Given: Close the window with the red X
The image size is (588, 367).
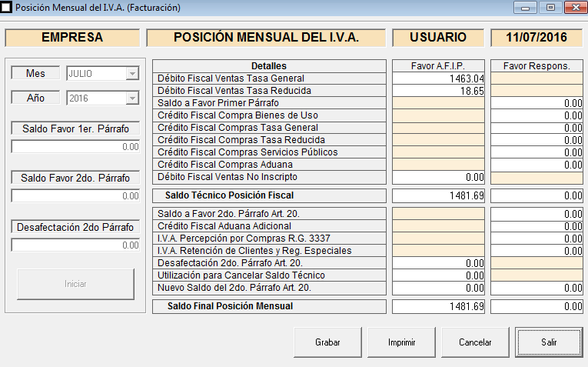Looking at the screenshot, I should [573, 8].
